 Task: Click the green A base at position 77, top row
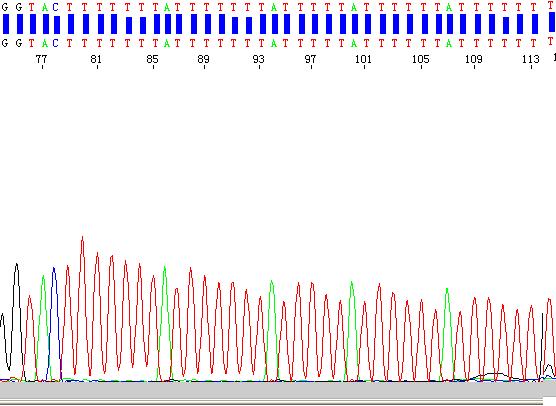(x=44, y=7)
